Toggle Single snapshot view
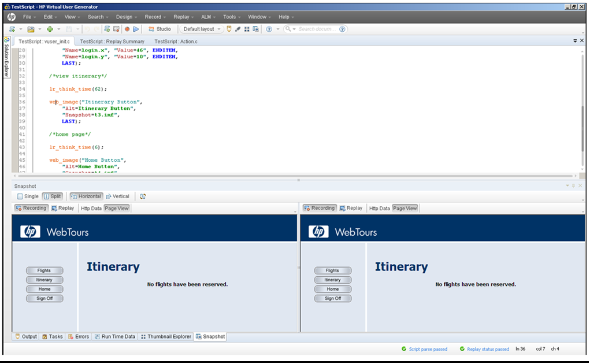The image size is (590, 364). click(x=28, y=196)
